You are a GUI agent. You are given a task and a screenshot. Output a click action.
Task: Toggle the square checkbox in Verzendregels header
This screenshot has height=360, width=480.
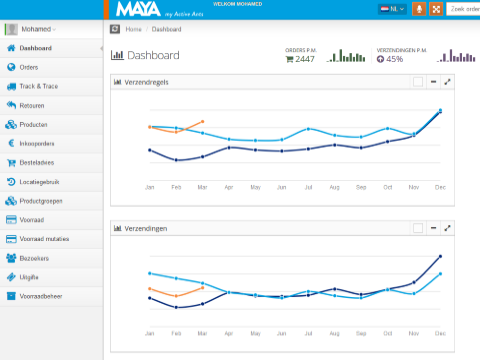[418, 82]
